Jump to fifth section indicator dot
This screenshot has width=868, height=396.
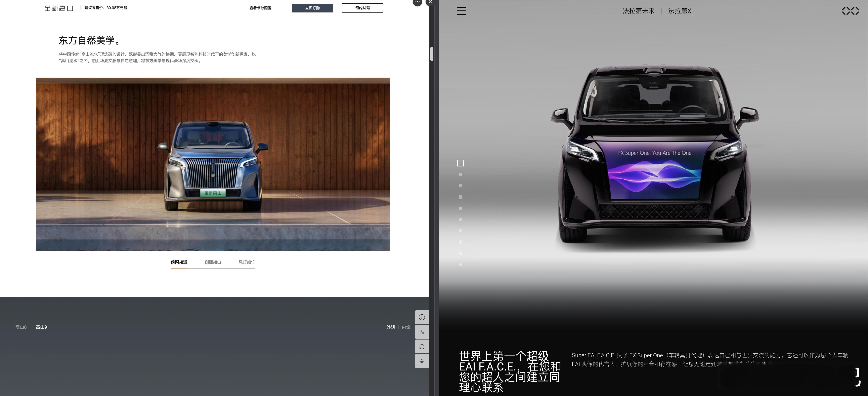(461, 208)
